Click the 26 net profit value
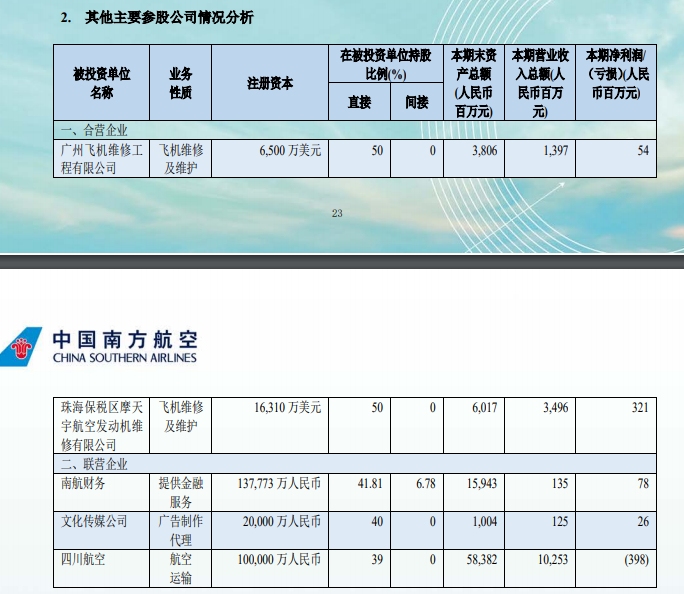 (x=643, y=521)
